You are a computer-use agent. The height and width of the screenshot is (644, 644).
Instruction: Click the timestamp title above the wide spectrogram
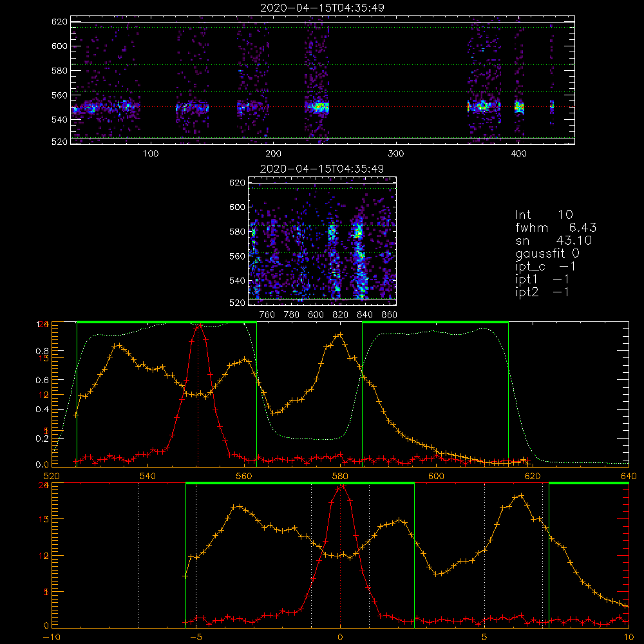[x=323, y=8]
